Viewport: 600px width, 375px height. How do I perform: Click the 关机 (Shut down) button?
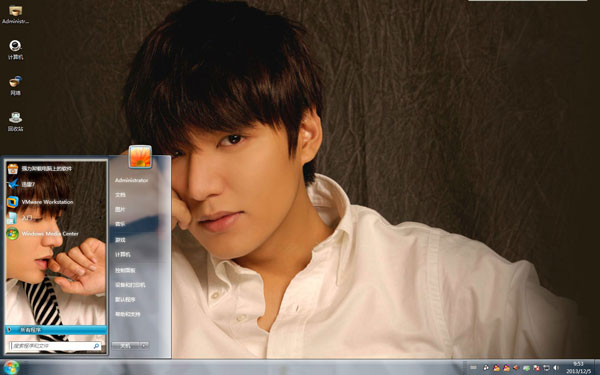pos(126,346)
